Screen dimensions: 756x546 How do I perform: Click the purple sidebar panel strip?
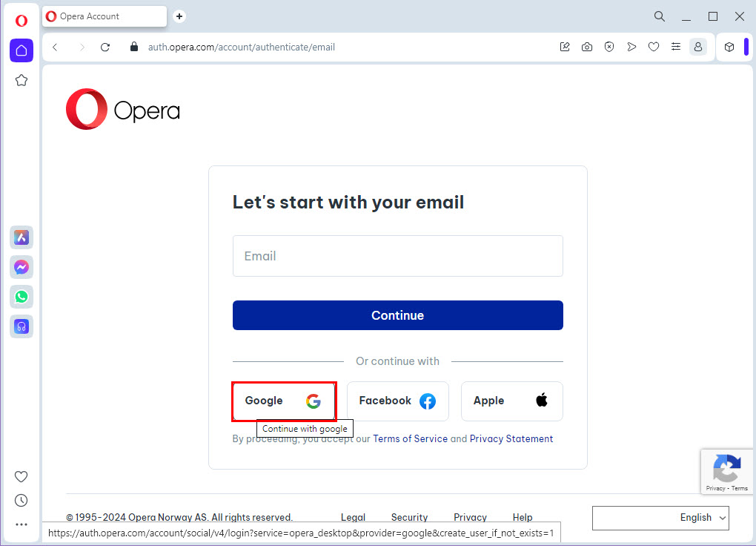(746, 47)
